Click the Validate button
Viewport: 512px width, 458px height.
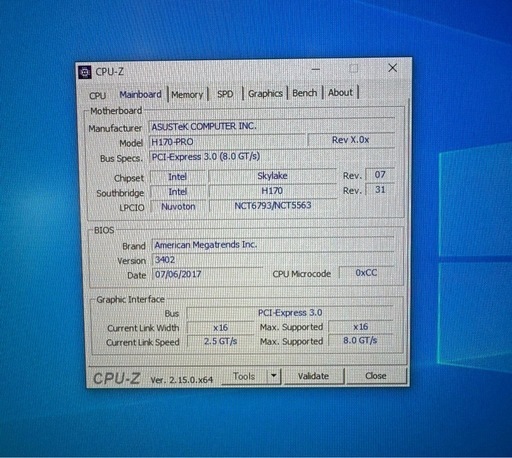click(313, 376)
